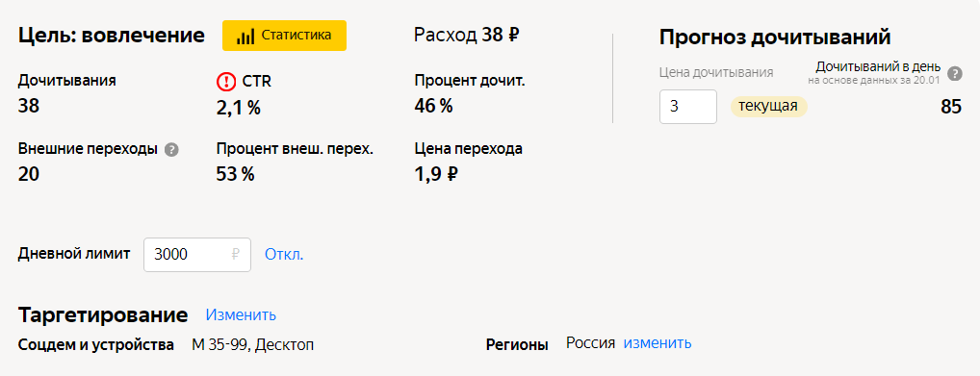Click bar chart icon in Статистика button
Screen dimensions: 980x376
pos(245,37)
